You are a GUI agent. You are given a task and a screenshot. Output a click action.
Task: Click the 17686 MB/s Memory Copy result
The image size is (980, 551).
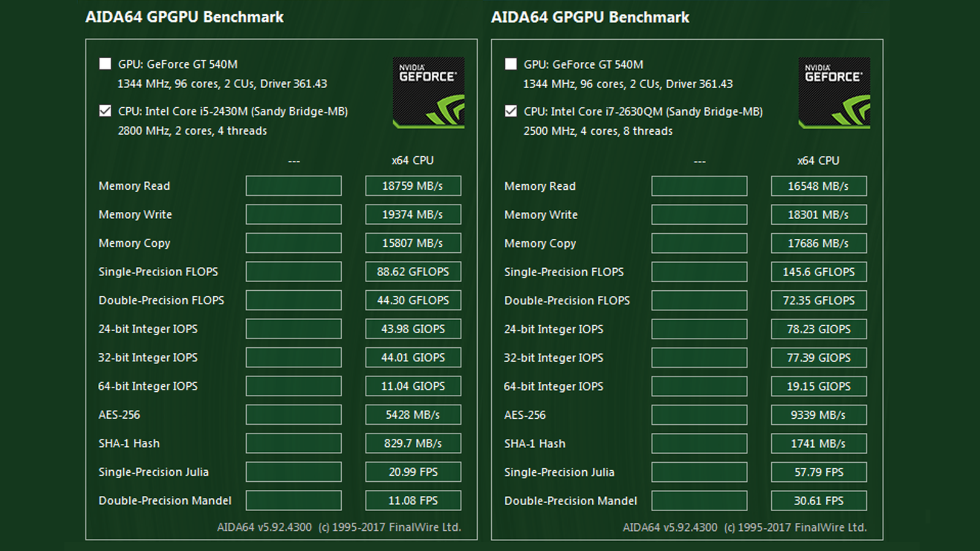tap(818, 243)
